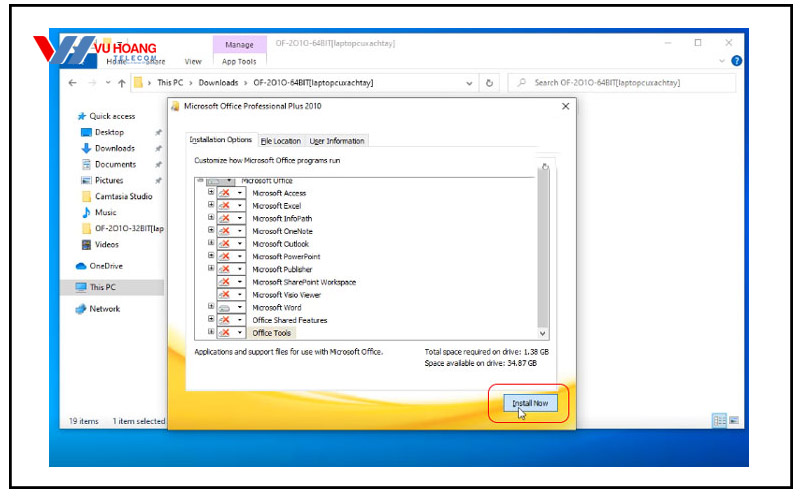Screen dimensions: 800x500
Task: Expand the Office Shared Features node
Action: [211, 320]
